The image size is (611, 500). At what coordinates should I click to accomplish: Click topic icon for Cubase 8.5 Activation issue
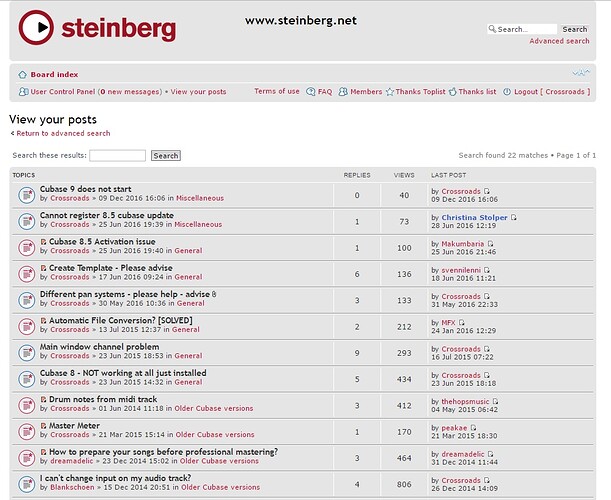[26, 247]
